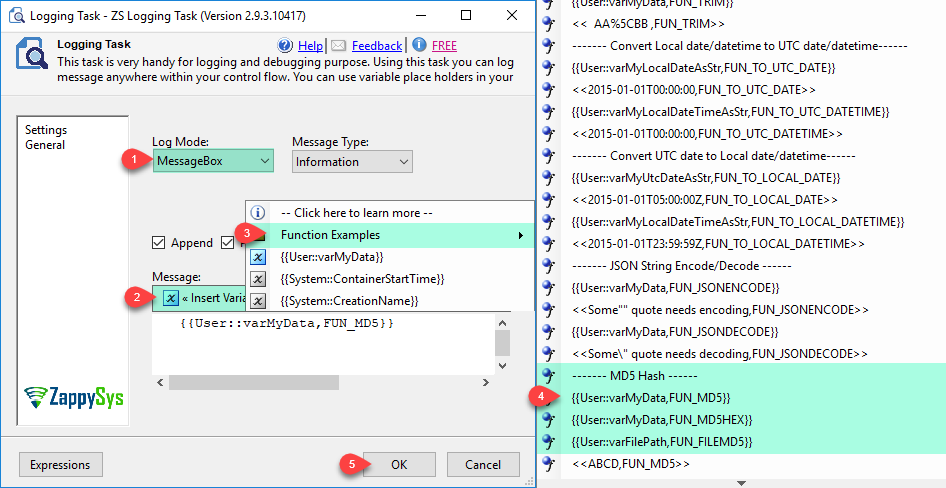946x488 pixels.
Task: Select {{User::varMyData,FUN_MD5}} function example
Action: [650, 398]
